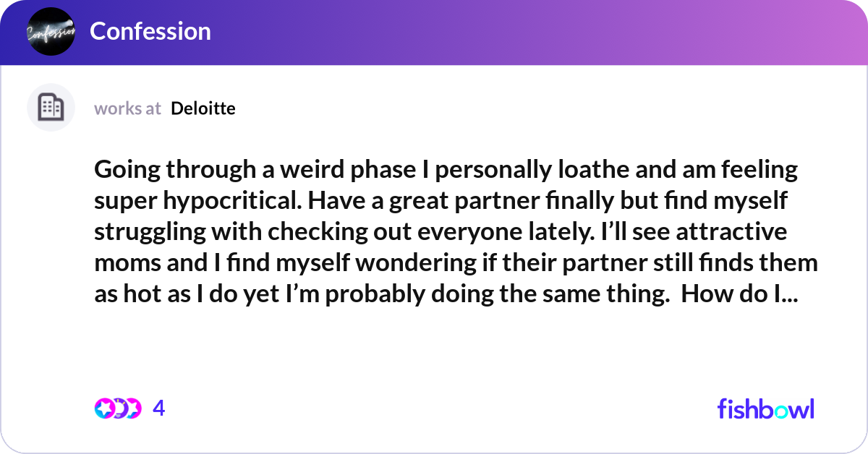
Task: Open the fishbowl logo
Action: point(765,408)
